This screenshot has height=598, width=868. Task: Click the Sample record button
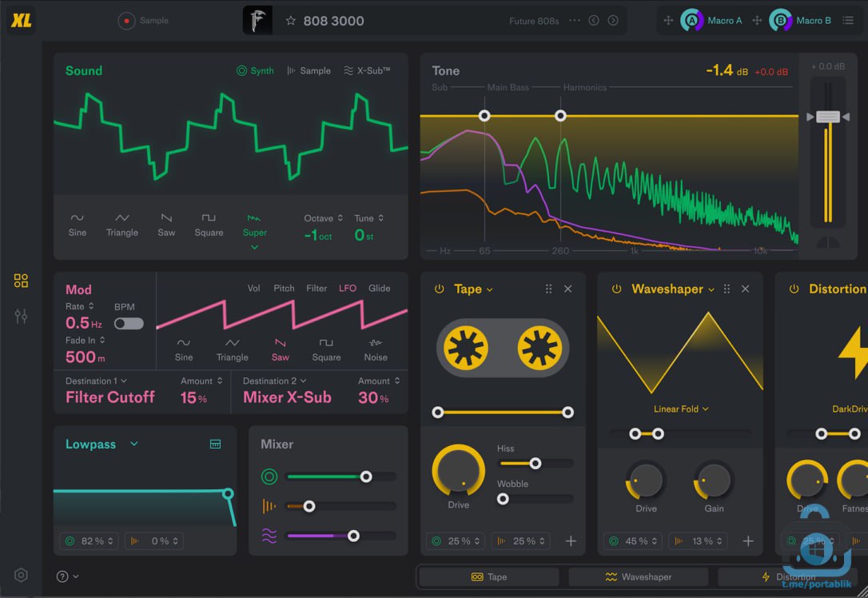(x=126, y=21)
